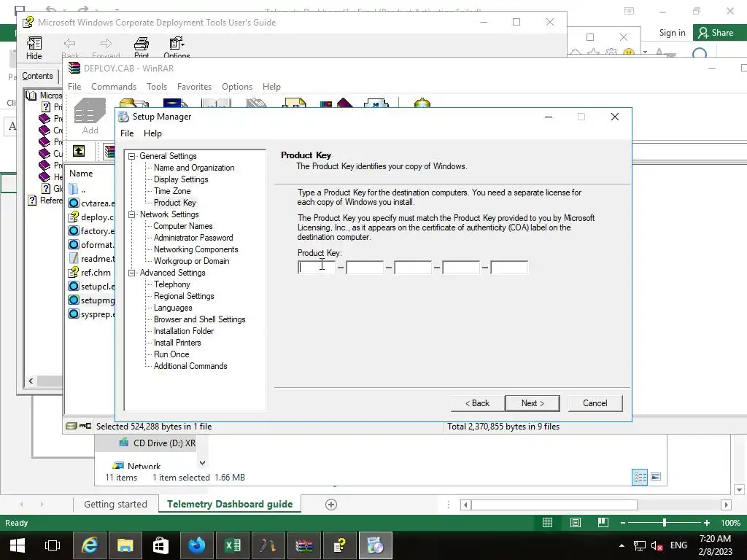The image size is (747, 560).
Task: Click the Next button in Setup Manager
Action: (x=533, y=403)
